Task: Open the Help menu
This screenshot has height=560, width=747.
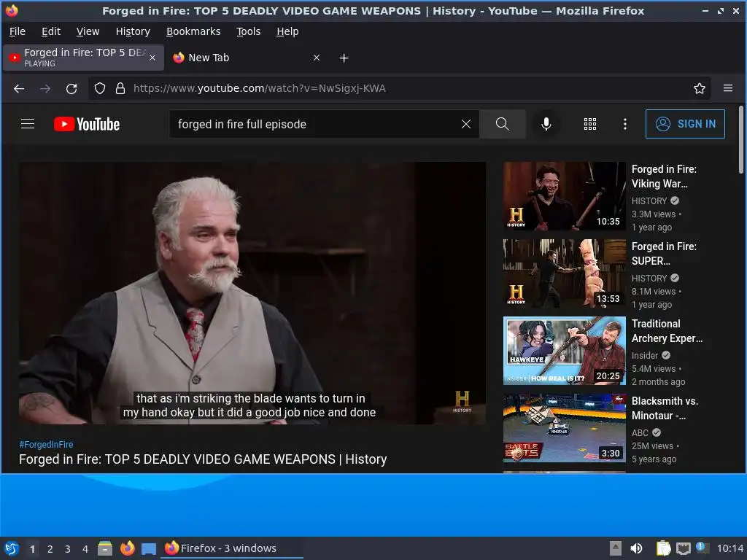Action: click(x=287, y=31)
